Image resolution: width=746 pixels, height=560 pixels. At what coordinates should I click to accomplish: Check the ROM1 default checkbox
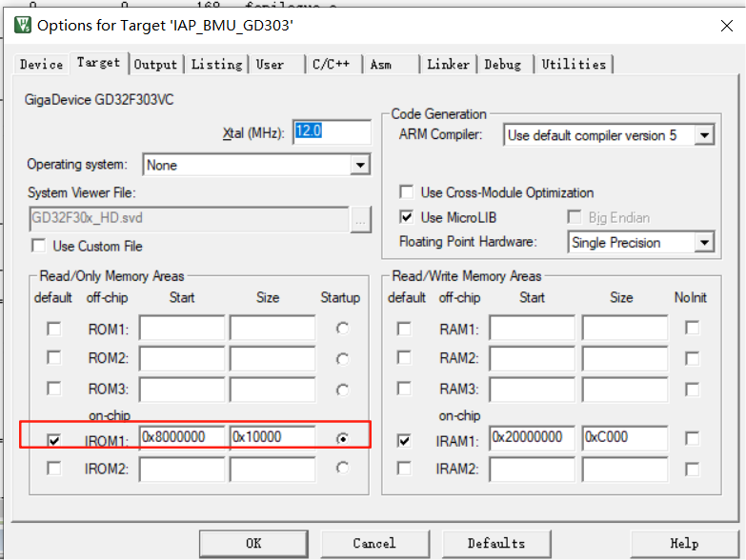(53, 329)
